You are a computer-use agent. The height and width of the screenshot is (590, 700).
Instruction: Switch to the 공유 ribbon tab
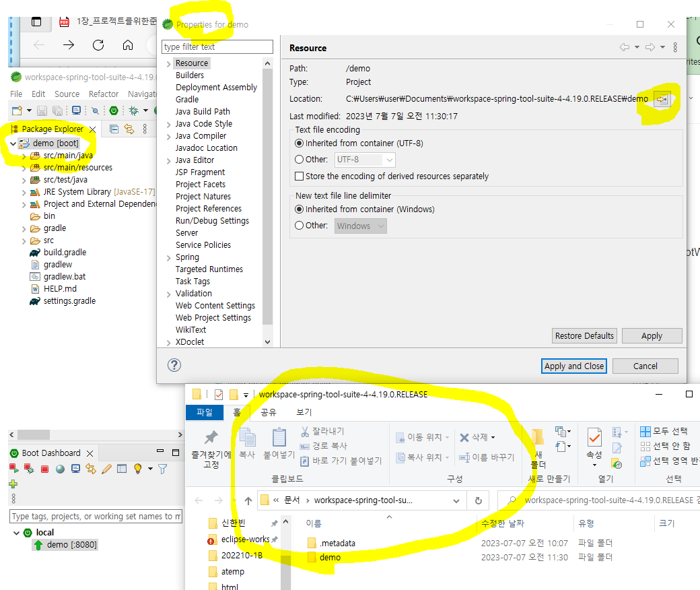pyautogui.click(x=269, y=412)
